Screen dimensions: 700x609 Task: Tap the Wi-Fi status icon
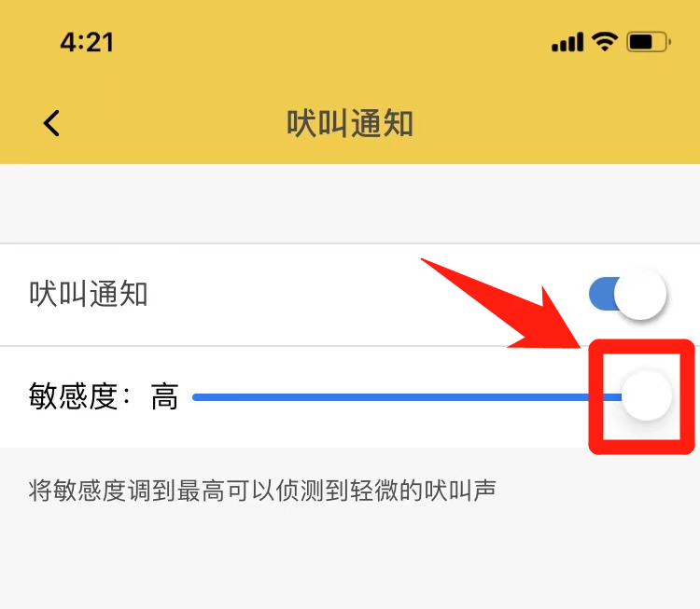click(x=605, y=42)
